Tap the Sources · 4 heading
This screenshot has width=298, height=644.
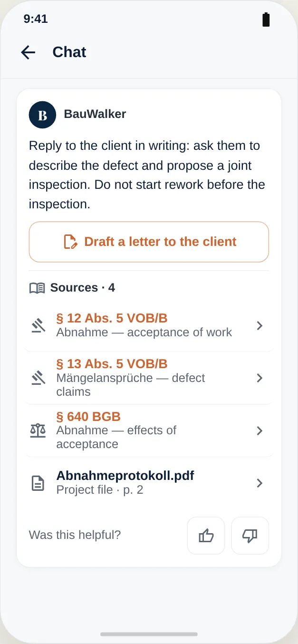[x=83, y=288]
